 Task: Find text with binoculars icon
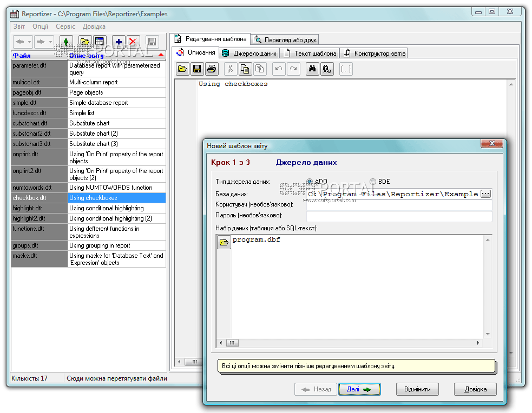click(x=312, y=69)
